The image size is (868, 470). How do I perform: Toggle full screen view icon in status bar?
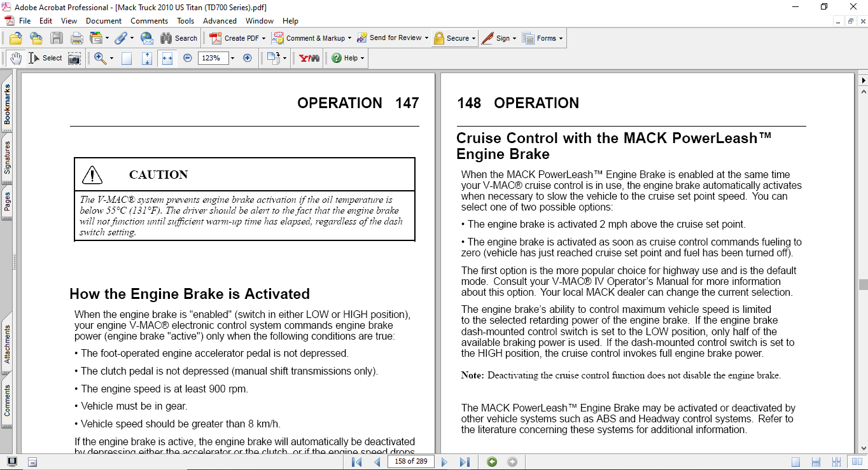[11, 462]
